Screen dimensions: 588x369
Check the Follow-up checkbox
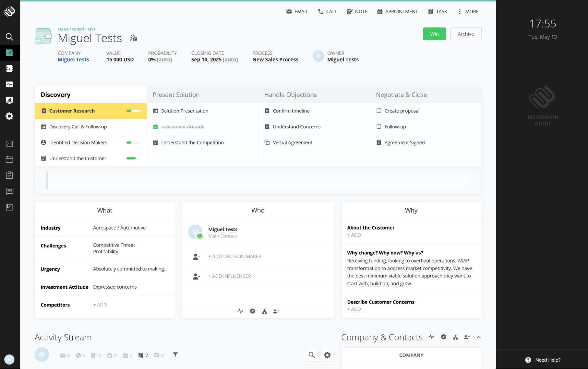click(379, 127)
